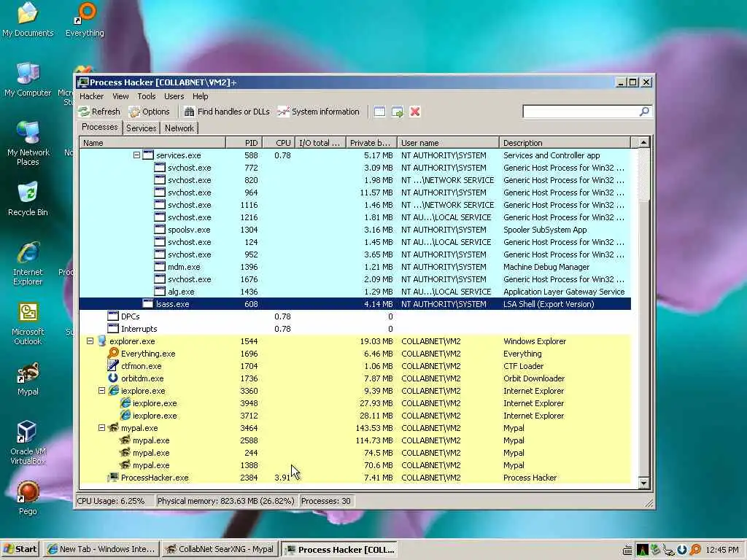Open Options from the toolbar
This screenshot has width=747, height=560.
150,112
